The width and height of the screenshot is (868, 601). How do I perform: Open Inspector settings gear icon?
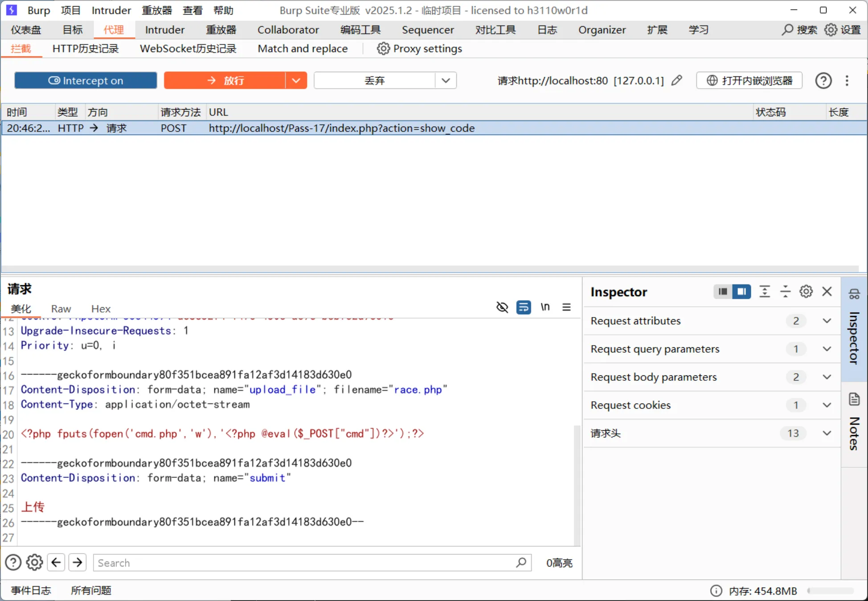tap(806, 292)
